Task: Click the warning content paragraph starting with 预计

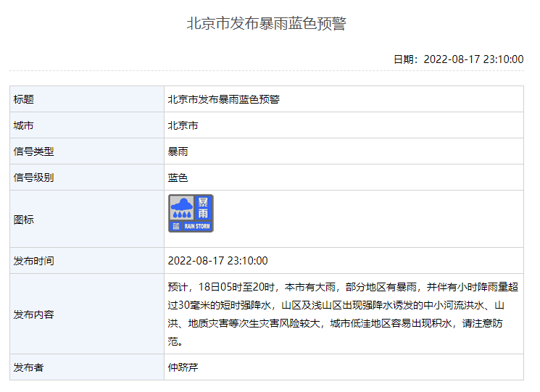Action: pos(343,314)
